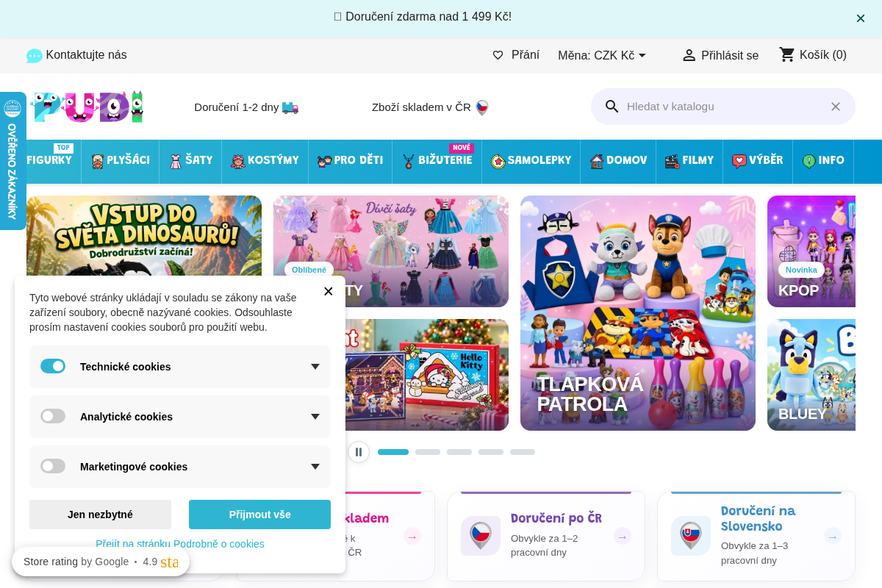Click the wishlist heart icon
Image resolution: width=882 pixels, height=588 pixels.
click(498, 55)
